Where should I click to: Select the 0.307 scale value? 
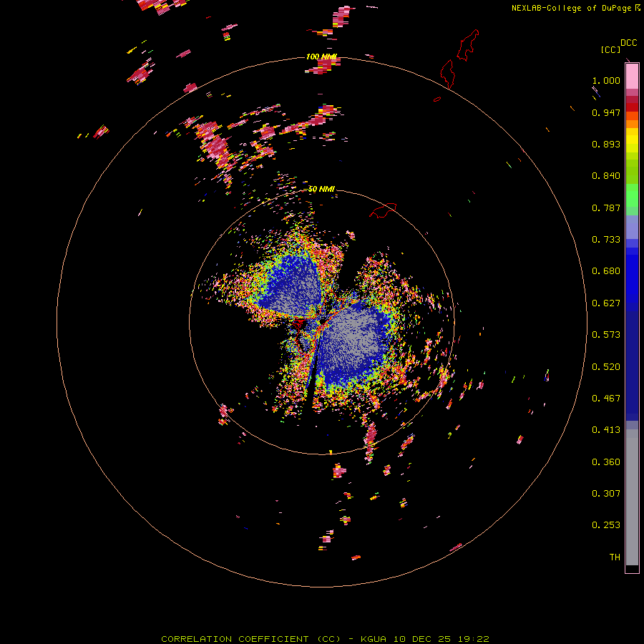click(606, 494)
